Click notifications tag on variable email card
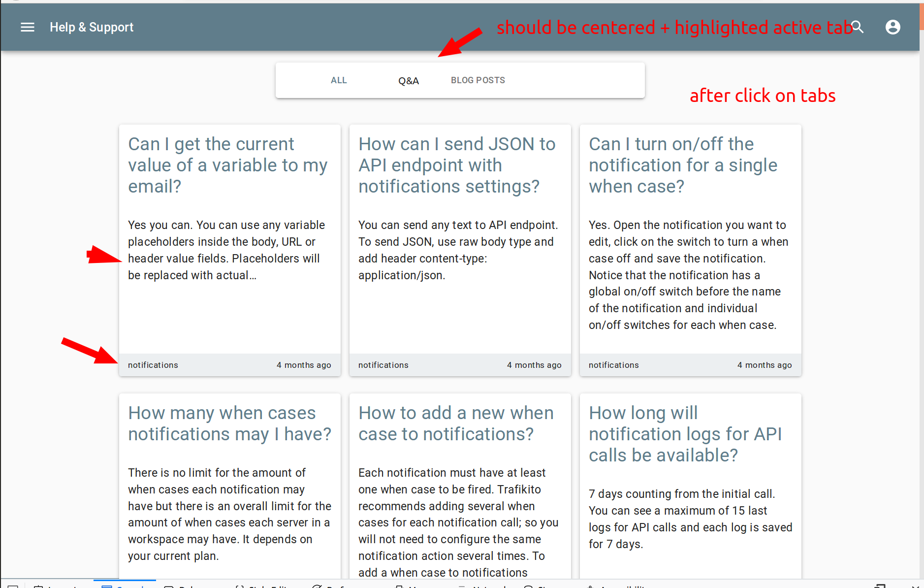 153,365
